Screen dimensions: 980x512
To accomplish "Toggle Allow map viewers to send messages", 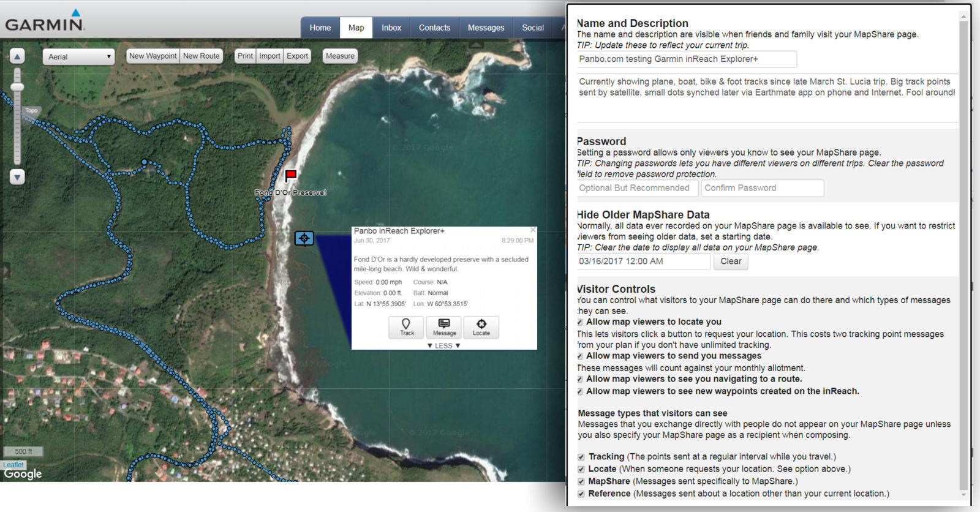I will pyautogui.click(x=580, y=356).
